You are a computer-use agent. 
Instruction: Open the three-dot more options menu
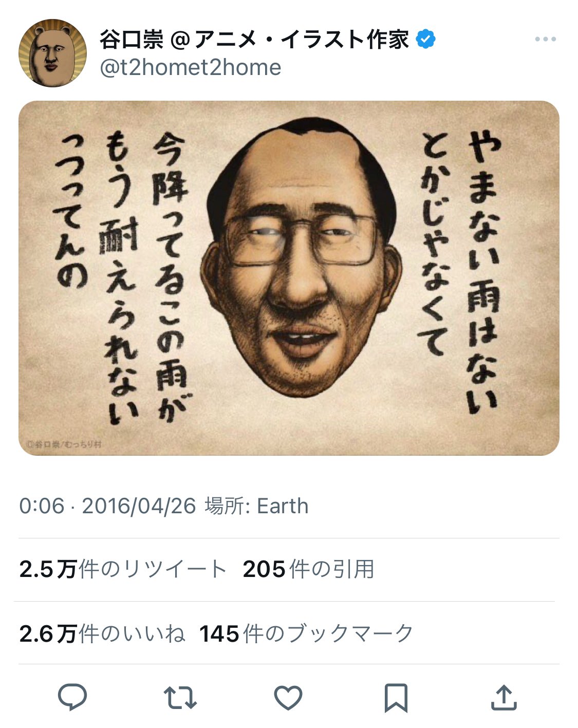pyautogui.click(x=545, y=39)
